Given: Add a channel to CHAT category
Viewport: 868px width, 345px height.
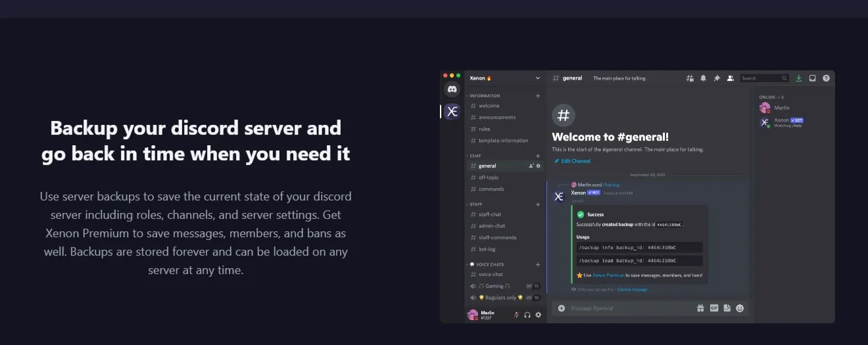Looking at the screenshot, I should tap(538, 156).
